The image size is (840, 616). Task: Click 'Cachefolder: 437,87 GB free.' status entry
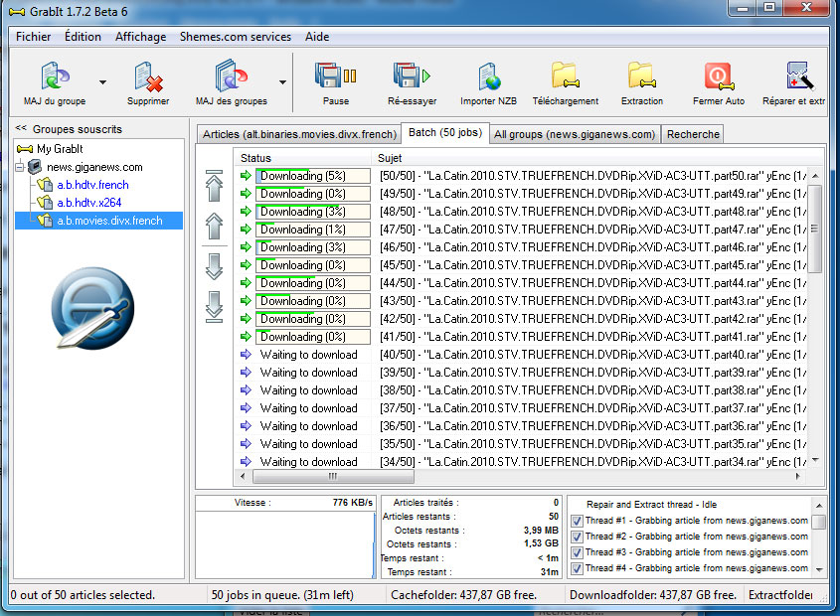pos(463,594)
